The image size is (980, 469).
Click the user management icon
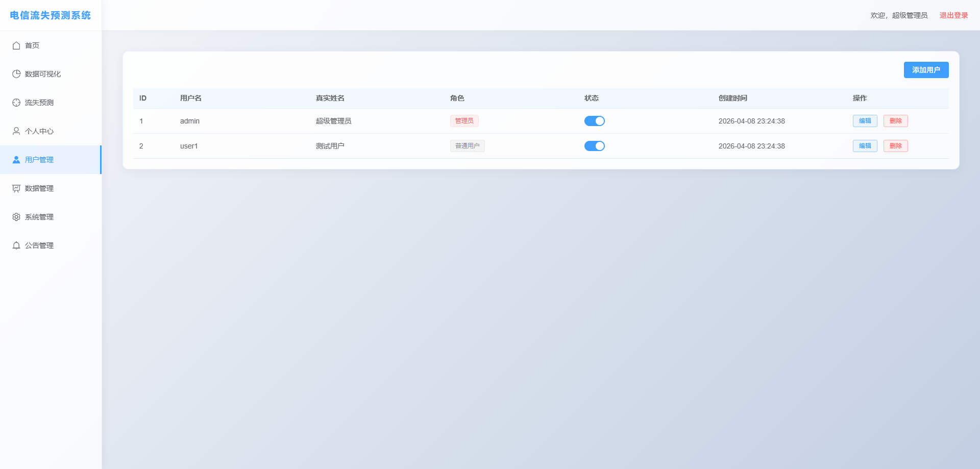coord(16,160)
